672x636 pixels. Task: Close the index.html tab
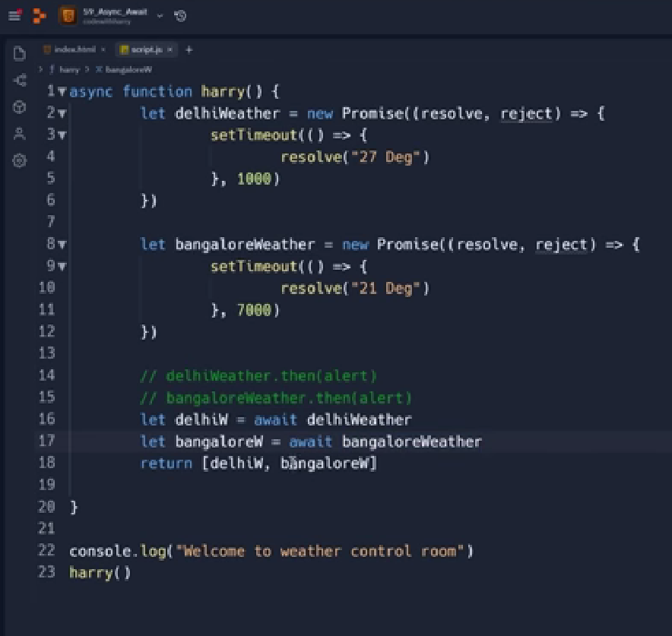[103, 49]
